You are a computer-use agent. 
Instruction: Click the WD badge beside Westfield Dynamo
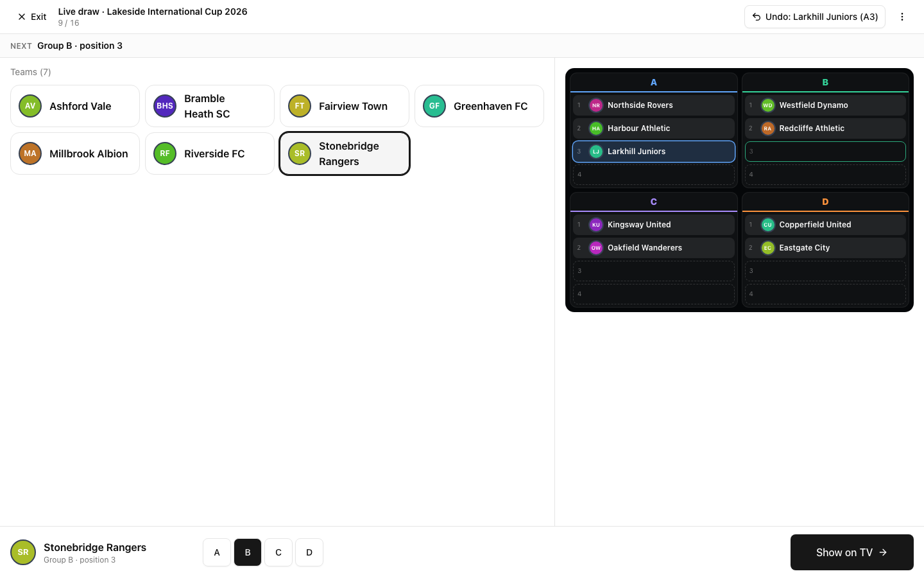point(767,105)
